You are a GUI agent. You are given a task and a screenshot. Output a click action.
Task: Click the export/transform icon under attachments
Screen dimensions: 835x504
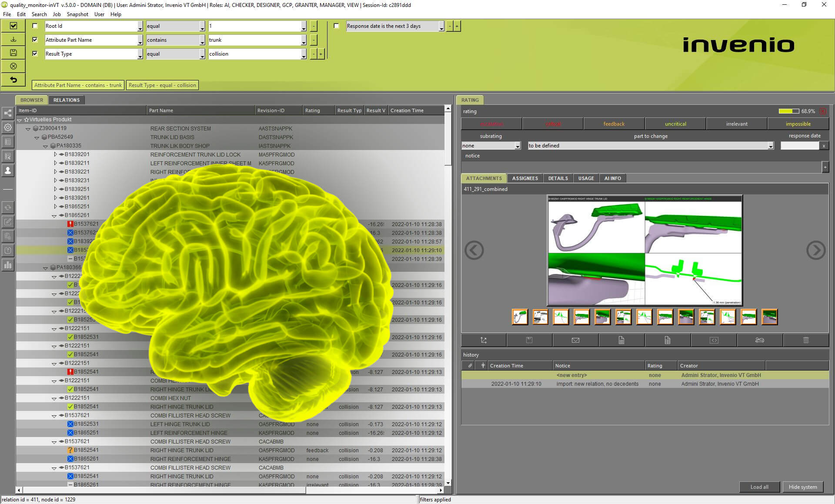pyautogui.click(x=484, y=340)
